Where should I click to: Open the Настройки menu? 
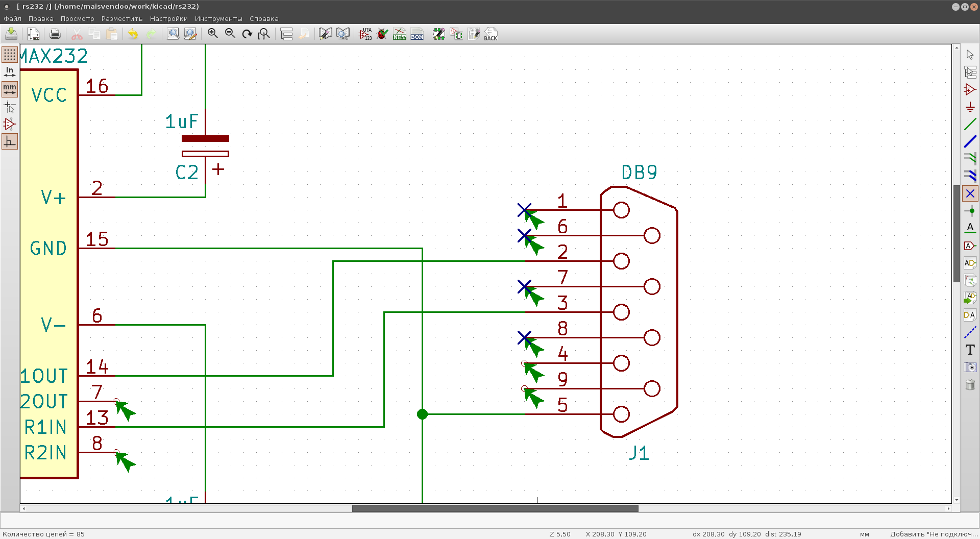[x=169, y=19]
